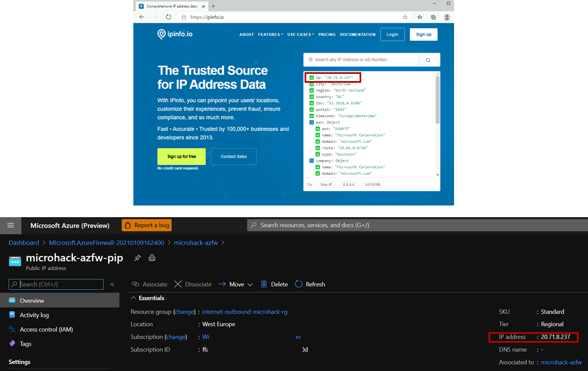Open the Azure portal hamburger menu

(11, 225)
